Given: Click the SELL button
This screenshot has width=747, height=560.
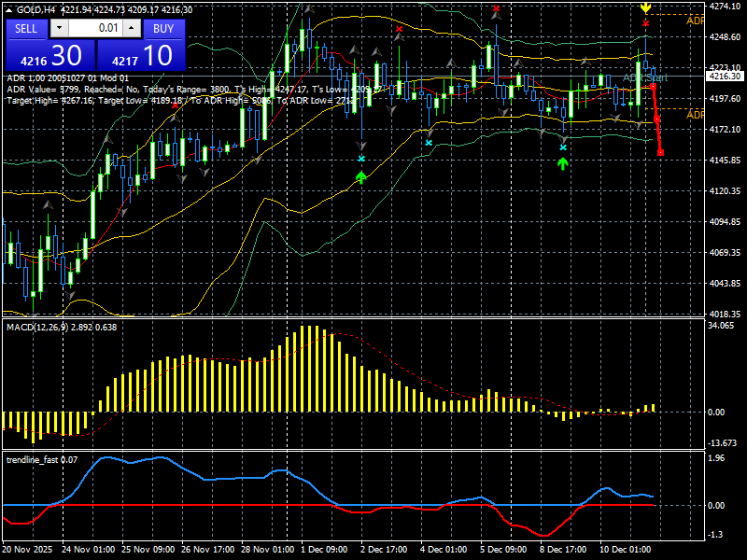Looking at the screenshot, I should [27, 29].
